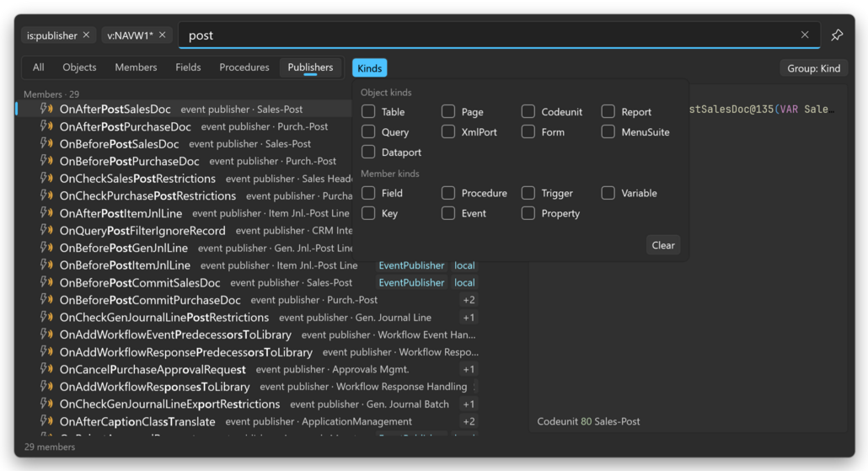The image size is (868, 471).
Task: Check the Page object kind
Action: pos(447,111)
